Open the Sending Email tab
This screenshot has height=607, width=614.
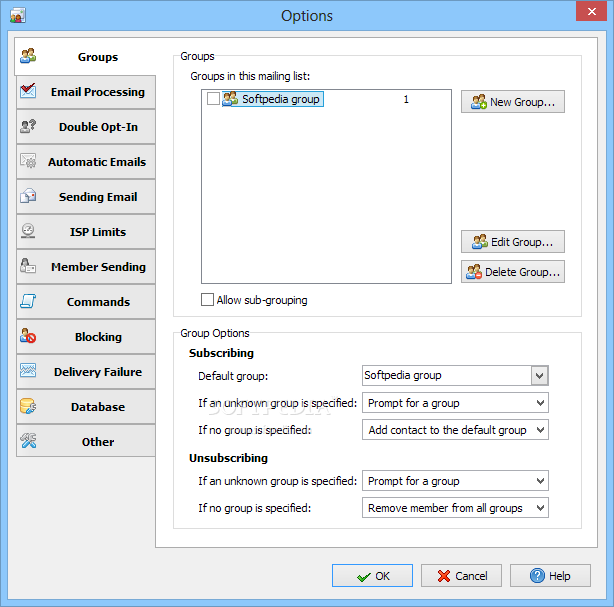click(86, 196)
